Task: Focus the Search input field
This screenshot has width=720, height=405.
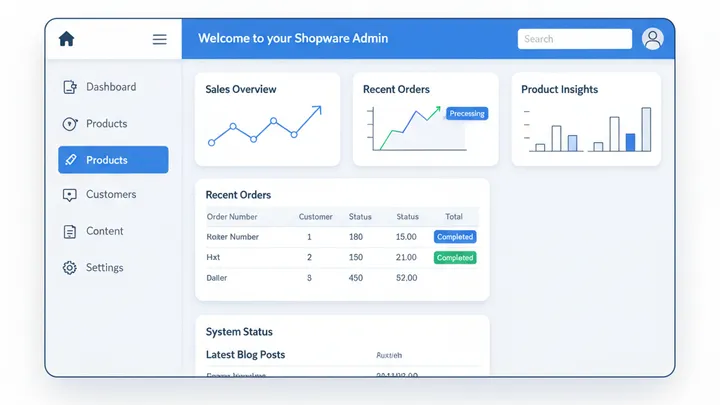Action: pos(574,39)
